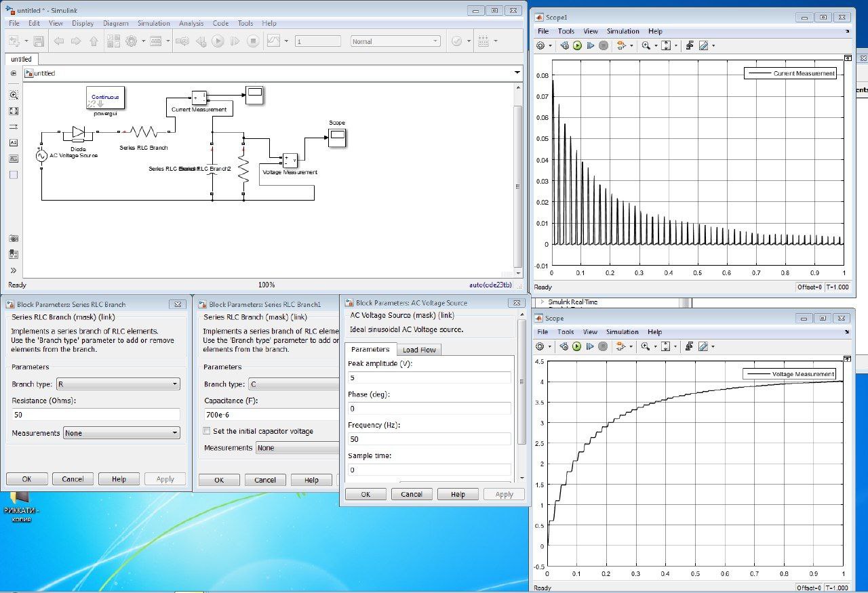Click Highlight Simulink Block icon in Scope1

click(622, 45)
